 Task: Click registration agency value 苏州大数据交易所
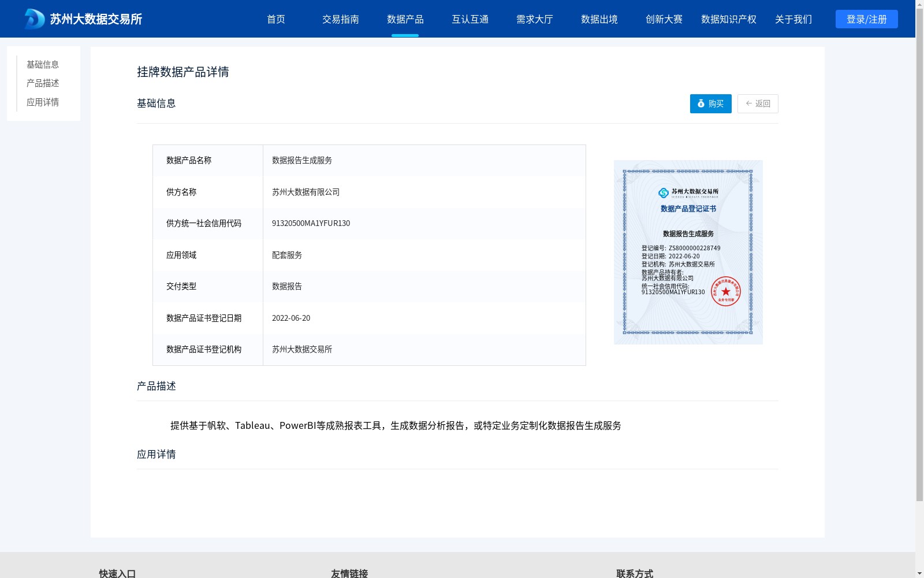point(302,349)
